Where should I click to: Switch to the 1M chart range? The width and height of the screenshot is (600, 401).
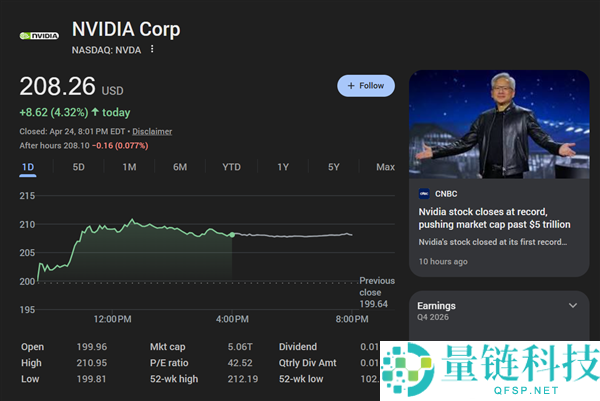[x=129, y=167]
